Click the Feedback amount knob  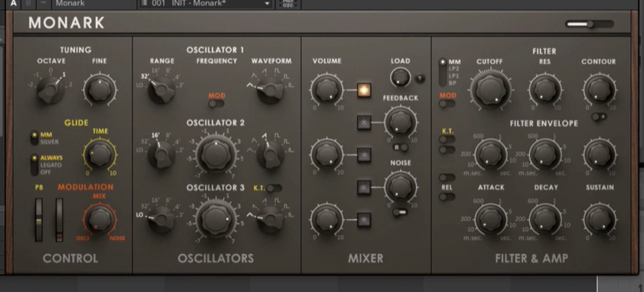400,122
